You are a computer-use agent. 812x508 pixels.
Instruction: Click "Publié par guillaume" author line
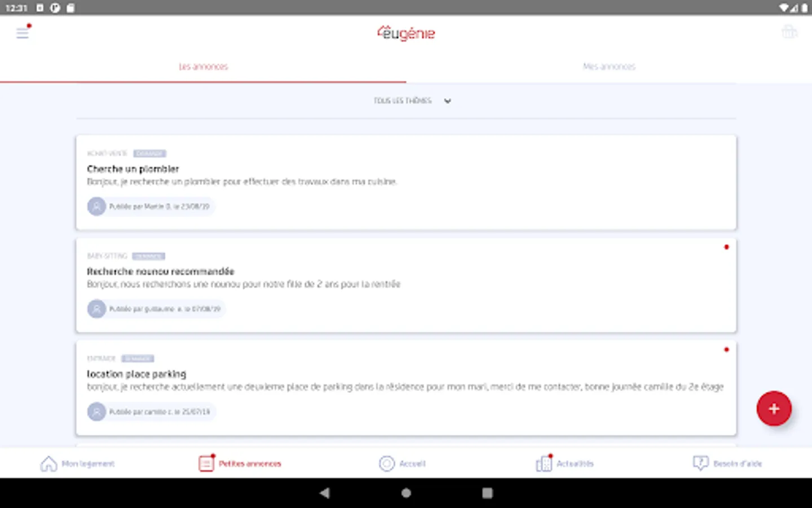165,309
